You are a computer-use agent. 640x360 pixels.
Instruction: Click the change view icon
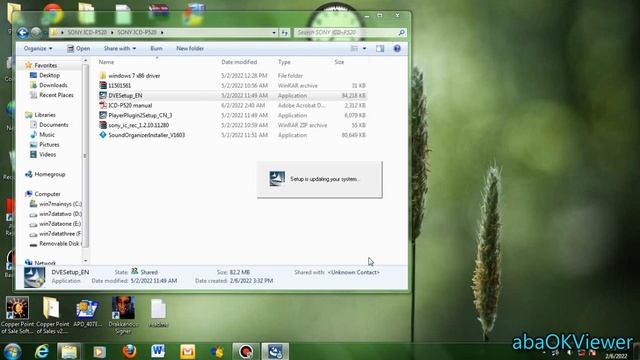[x=354, y=49]
